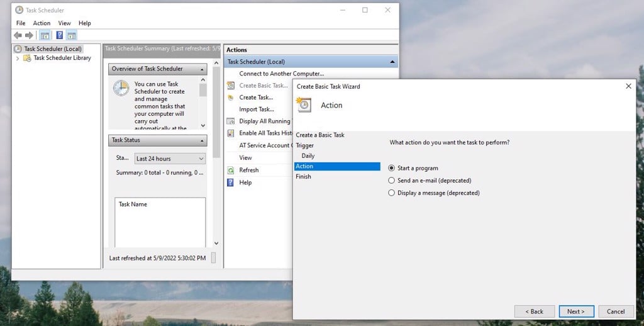
Task: Click the Task Name column header
Action: (x=133, y=205)
